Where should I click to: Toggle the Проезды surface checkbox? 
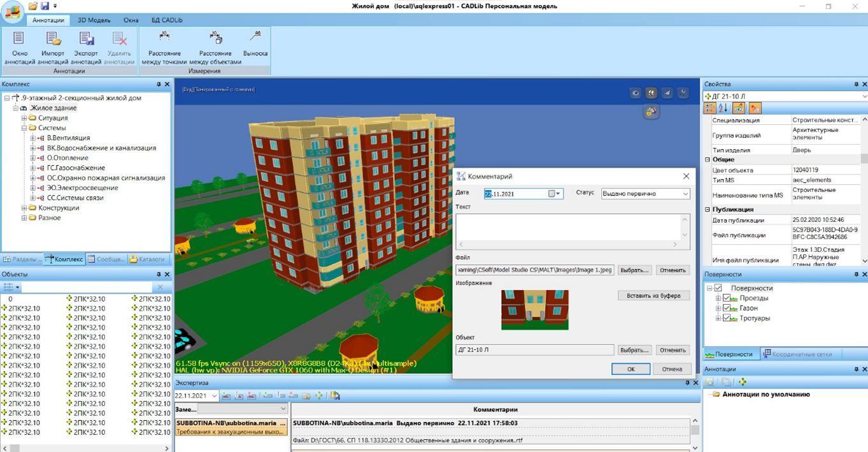(727, 298)
